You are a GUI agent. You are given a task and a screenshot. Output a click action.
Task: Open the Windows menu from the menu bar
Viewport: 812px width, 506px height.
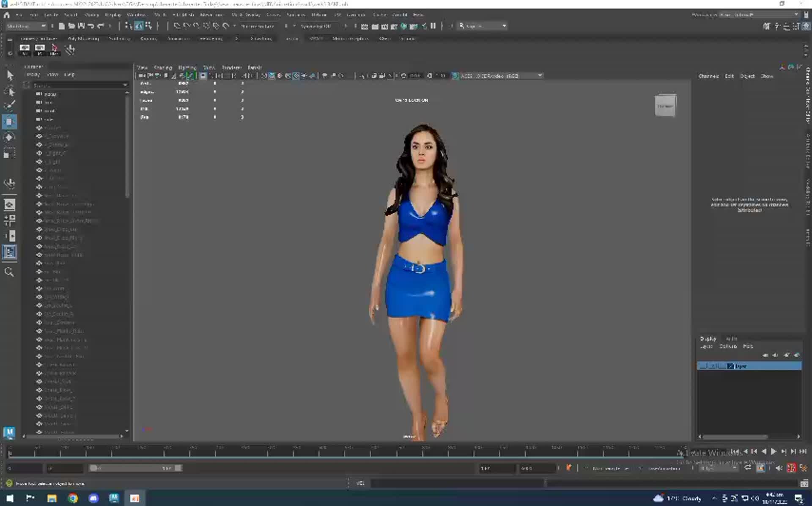pyautogui.click(x=137, y=15)
